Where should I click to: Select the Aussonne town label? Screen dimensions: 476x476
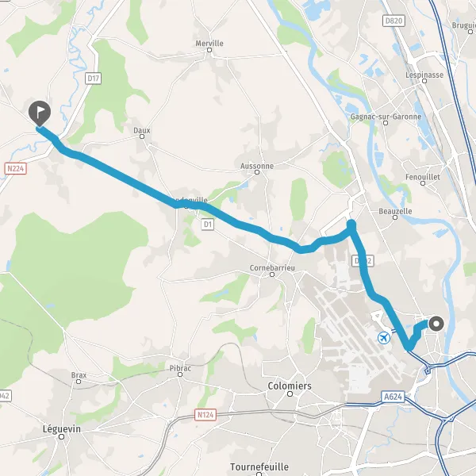(257, 166)
